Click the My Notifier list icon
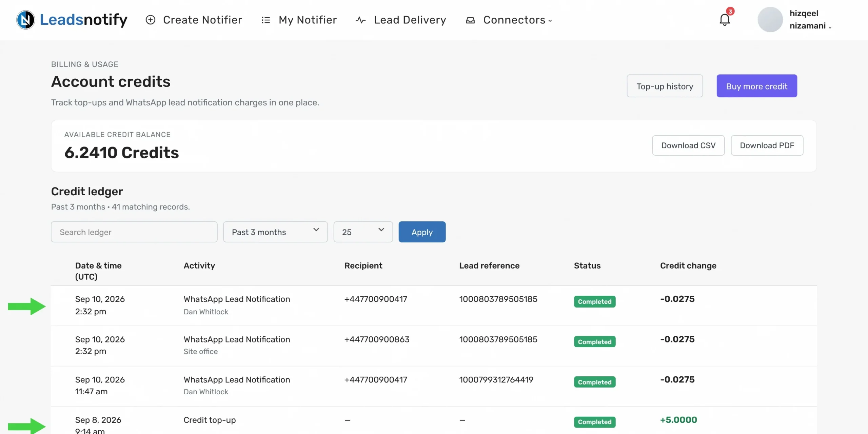 click(x=266, y=20)
